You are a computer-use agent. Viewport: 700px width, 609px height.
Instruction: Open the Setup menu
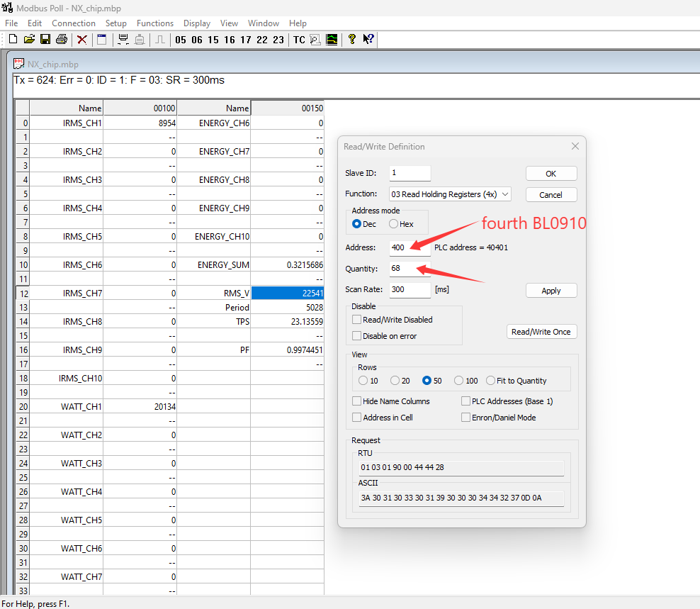point(116,23)
